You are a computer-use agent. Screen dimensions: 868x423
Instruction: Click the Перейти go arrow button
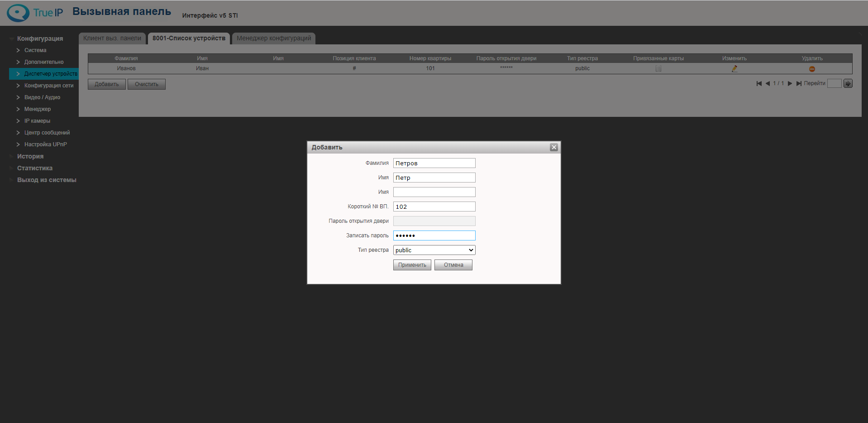coord(848,83)
